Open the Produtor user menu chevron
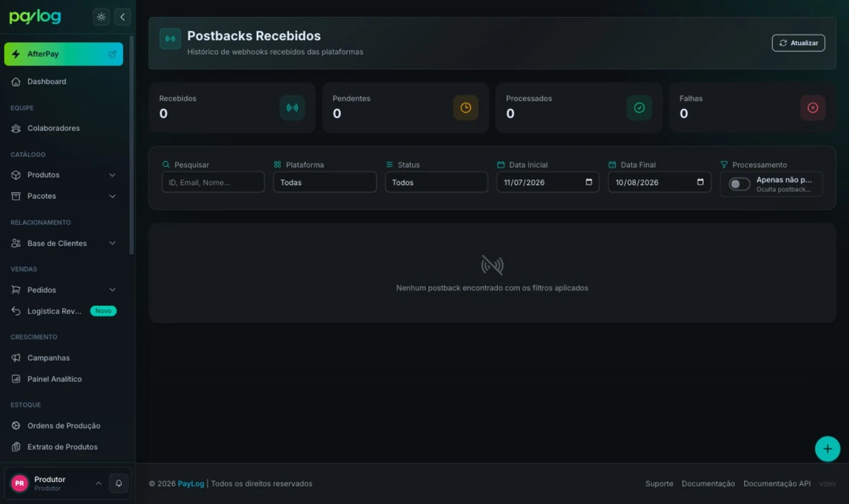 click(98, 483)
